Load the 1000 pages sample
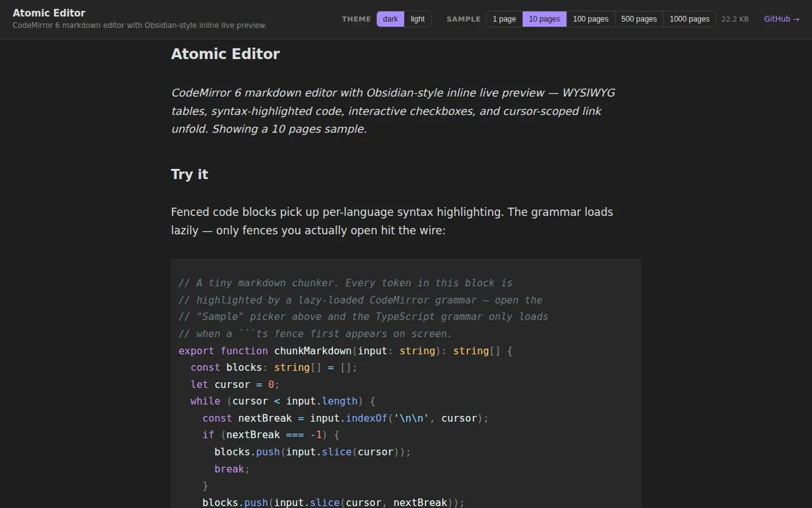This screenshot has height=508, width=812. pos(690,19)
